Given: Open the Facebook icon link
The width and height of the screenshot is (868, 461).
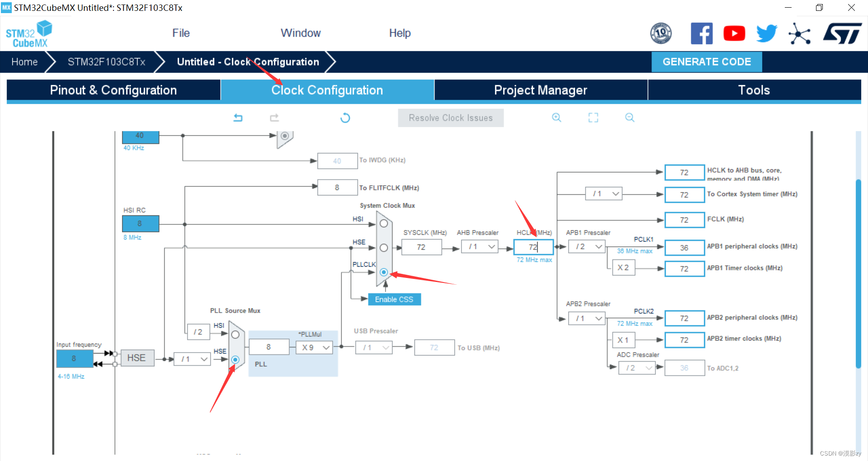Looking at the screenshot, I should click(x=702, y=33).
